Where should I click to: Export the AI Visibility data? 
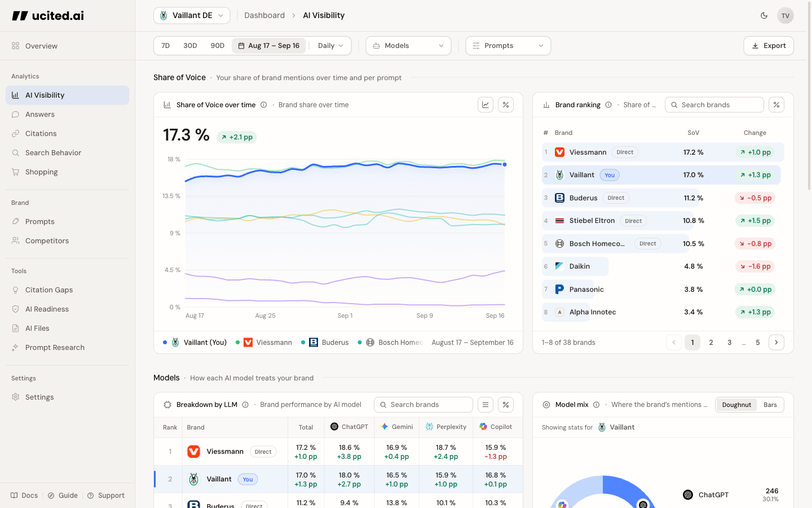coord(769,46)
